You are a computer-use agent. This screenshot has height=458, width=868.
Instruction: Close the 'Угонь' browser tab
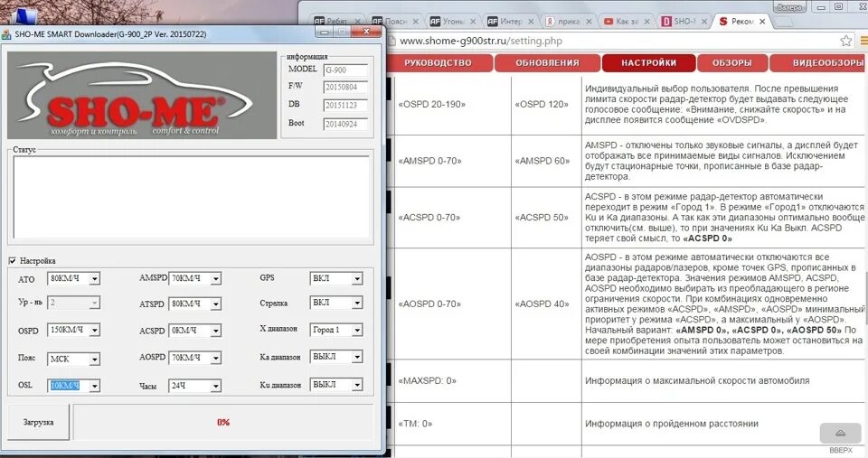[473, 22]
